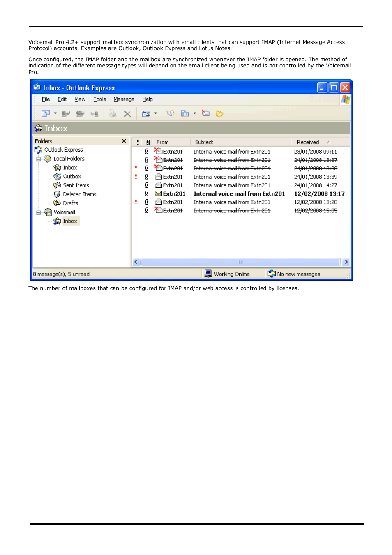Select the Voicemail account in tree
The image size is (392, 555).
click(x=64, y=212)
